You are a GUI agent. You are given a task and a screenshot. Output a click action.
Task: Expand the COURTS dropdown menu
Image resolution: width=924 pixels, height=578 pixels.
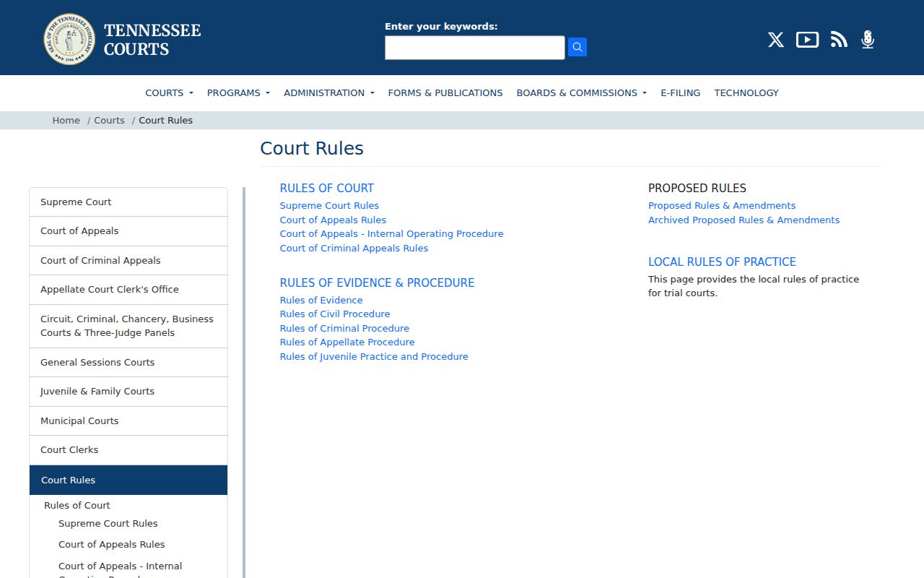(169, 92)
